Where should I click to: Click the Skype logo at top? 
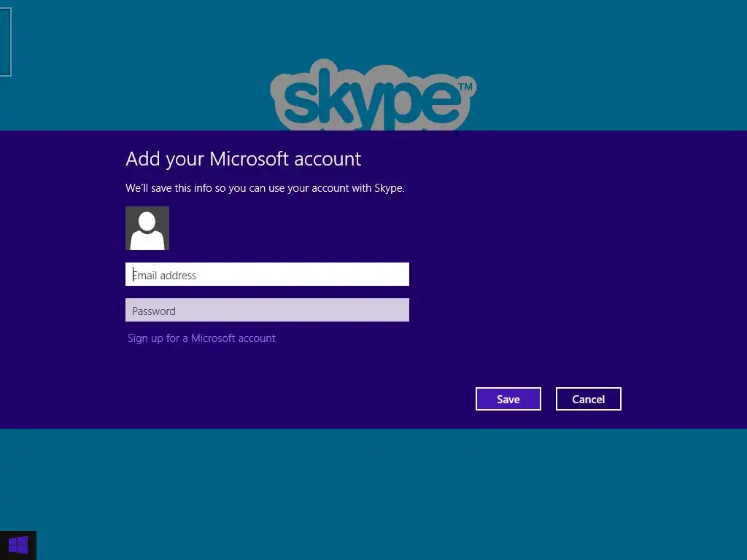373,94
